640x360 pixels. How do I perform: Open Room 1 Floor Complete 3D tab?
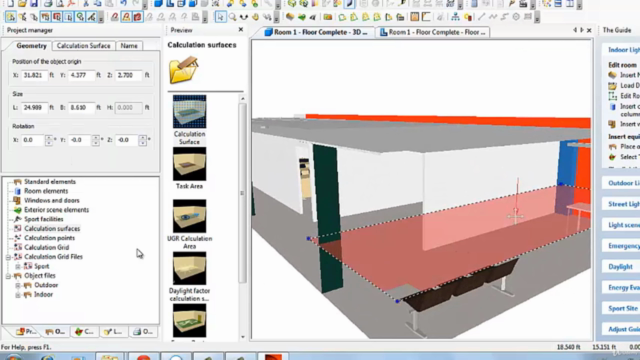(316, 32)
